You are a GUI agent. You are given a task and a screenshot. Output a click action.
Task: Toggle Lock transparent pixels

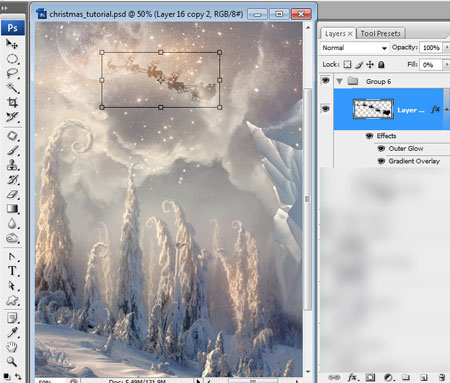coord(347,64)
